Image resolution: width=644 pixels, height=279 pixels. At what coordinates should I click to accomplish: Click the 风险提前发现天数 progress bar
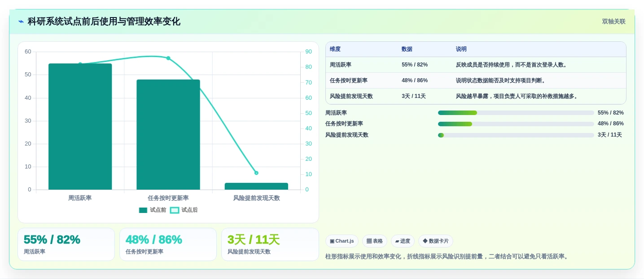click(516, 135)
